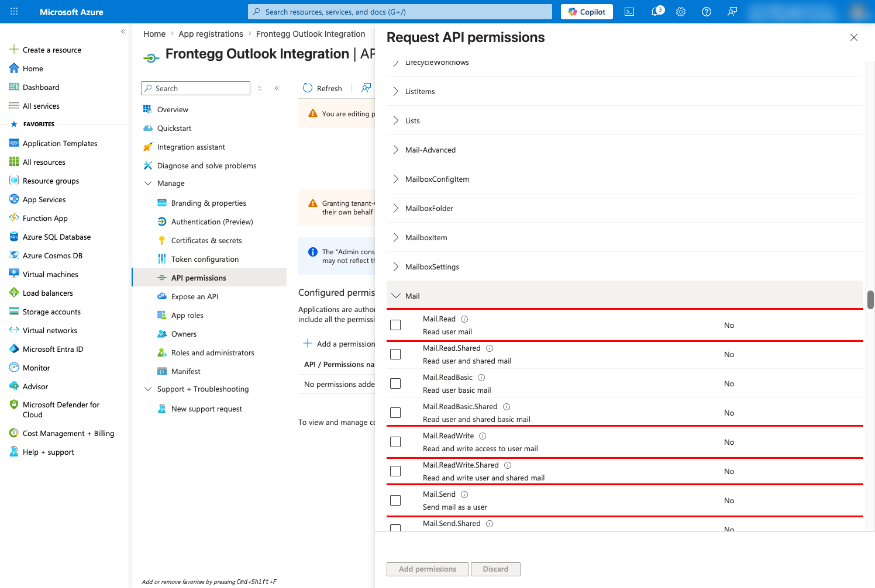This screenshot has width=875, height=588.
Task: Click the Cost Management + Billing icon
Action: [14, 433]
